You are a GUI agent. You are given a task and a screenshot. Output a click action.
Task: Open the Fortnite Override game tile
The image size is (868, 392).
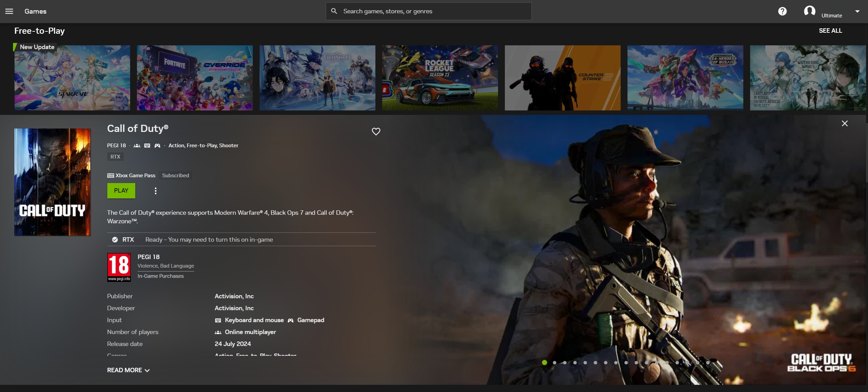click(195, 78)
